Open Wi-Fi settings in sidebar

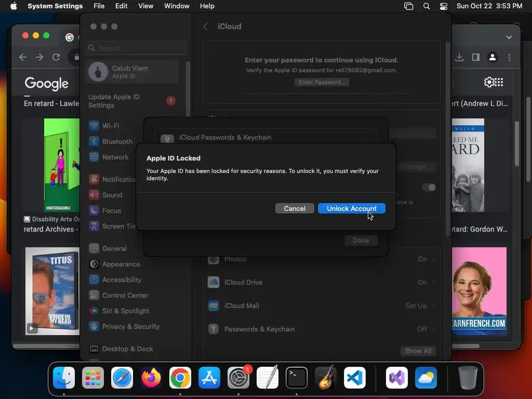tap(110, 126)
